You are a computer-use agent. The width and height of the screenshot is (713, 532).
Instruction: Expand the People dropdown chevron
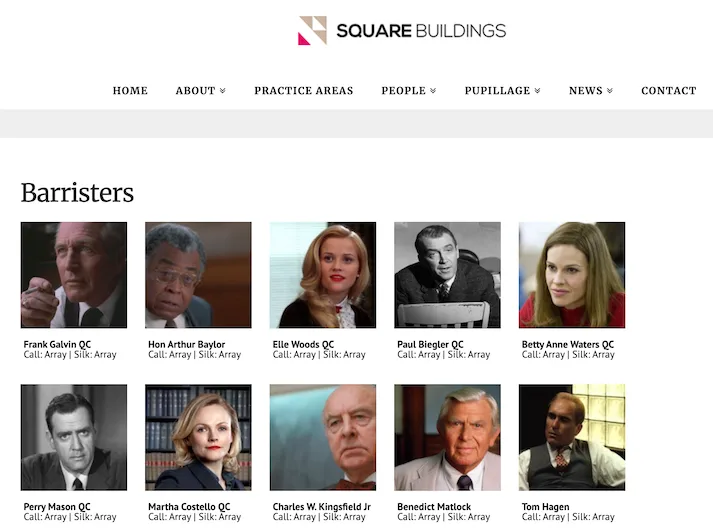pyautogui.click(x=433, y=91)
